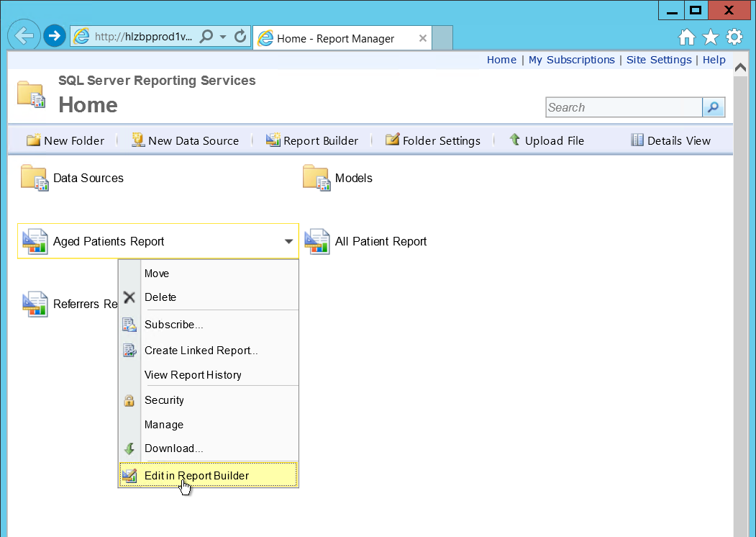756x537 pixels.
Task: Open a new blank browser tab
Action: coord(442,38)
